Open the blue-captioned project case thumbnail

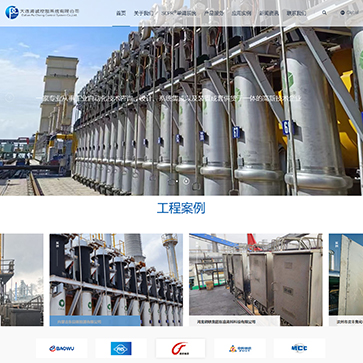pyautogui.click(x=116, y=280)
